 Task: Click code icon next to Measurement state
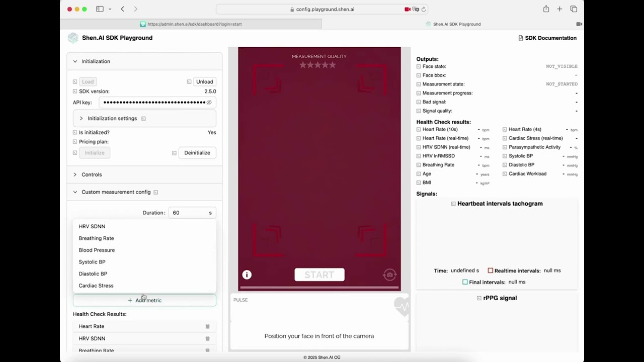point(419,84)
